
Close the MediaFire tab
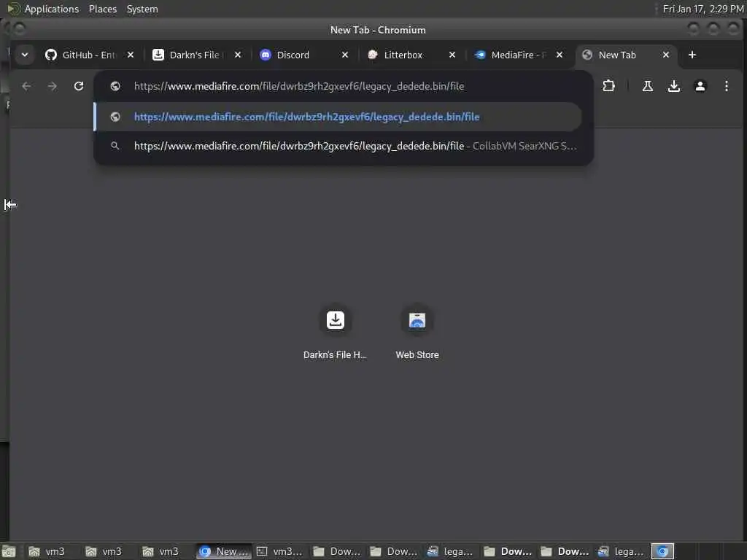pyautogui.click(x=560, y=55)
